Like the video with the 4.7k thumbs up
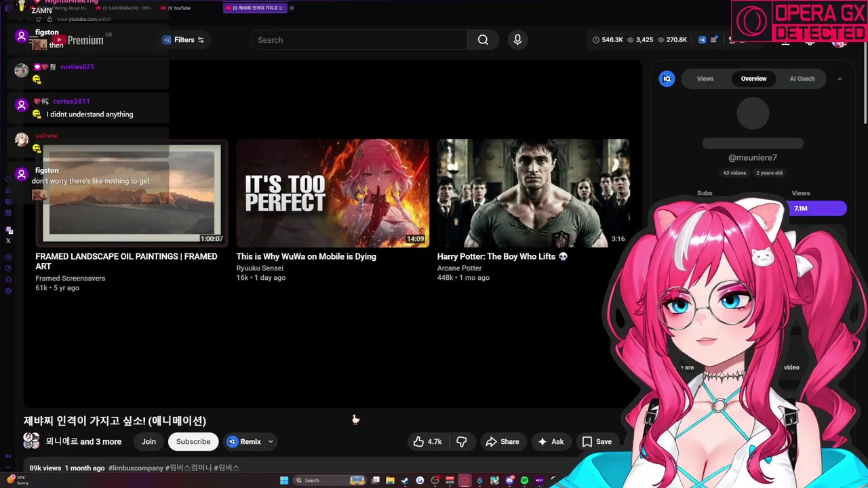This screenshot has height=488, width=868. [428, 442]
